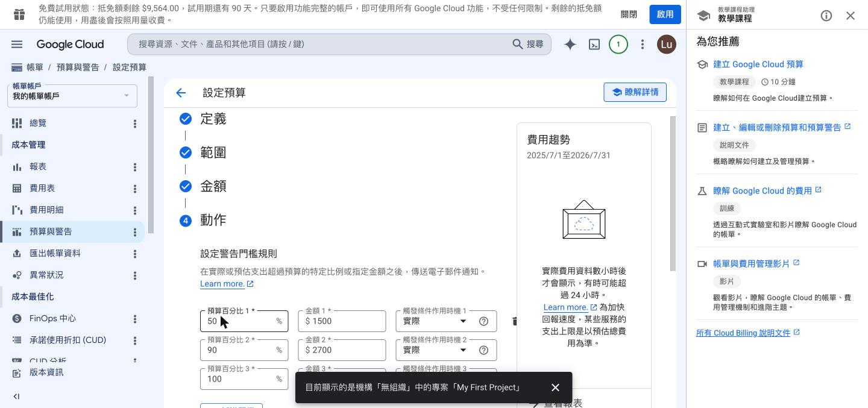Open more options for 承諾使用折扣 (CUD)
This screenshot has height=408, width=868.
pyautogui.click(x=135, y=341)
